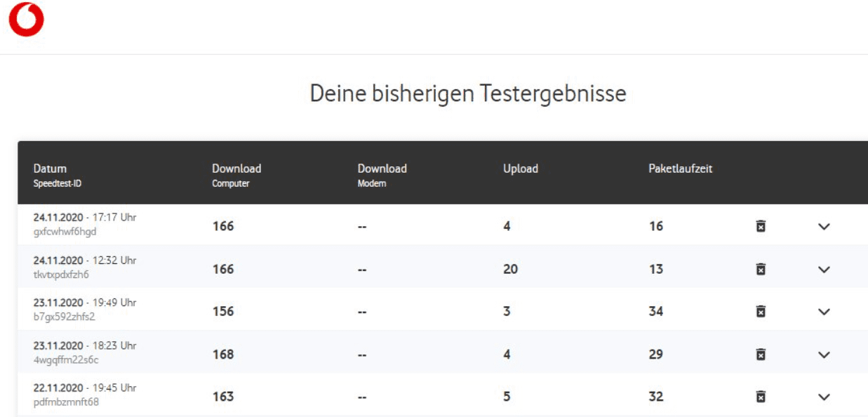
Task: Delete the 22.11.2020 19:45 Uhr test result
Action: tap(761, 397)
